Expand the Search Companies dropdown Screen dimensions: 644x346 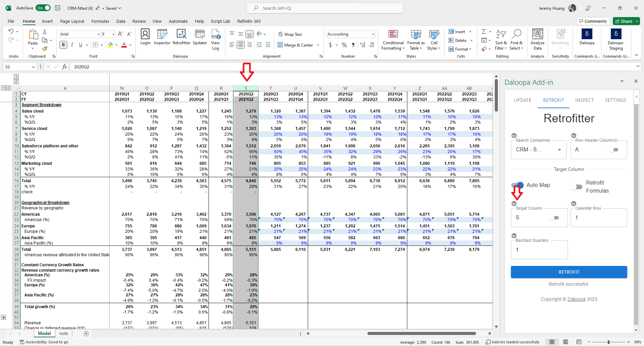(x=559, y=150)
